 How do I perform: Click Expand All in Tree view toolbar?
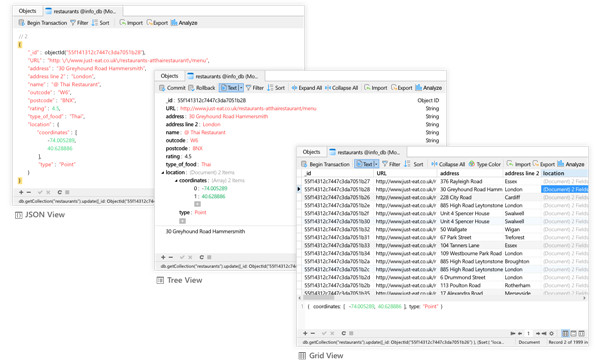coord(307,88)
